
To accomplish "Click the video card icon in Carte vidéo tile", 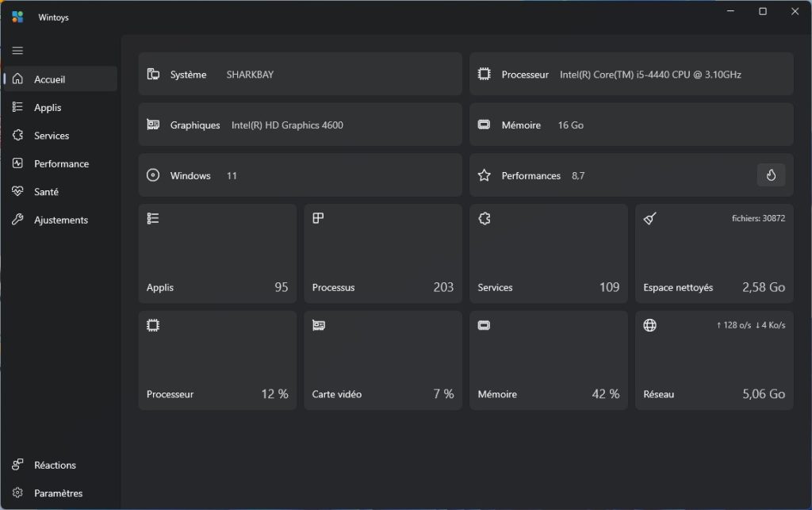I will (x=318, y=325).
